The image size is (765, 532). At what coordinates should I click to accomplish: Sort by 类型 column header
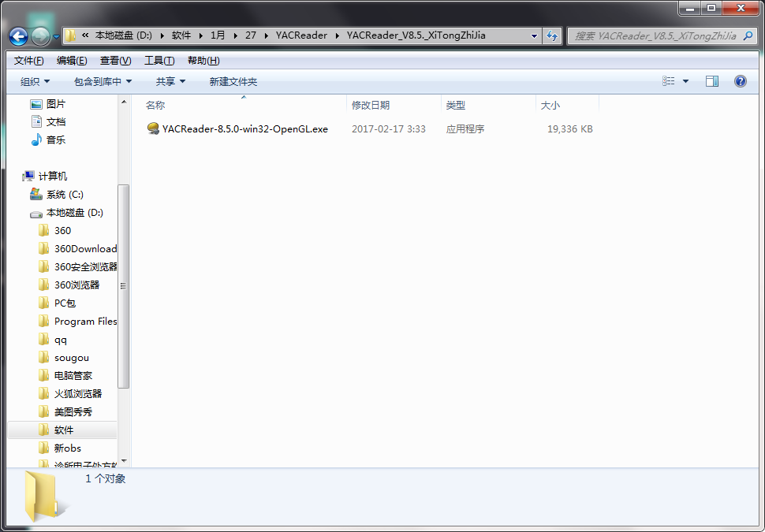point(488,105)
